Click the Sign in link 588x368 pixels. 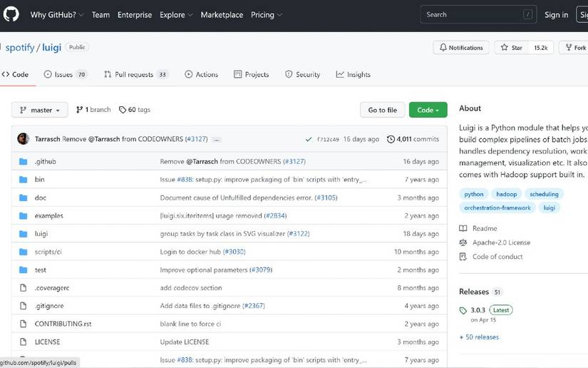click(x=556, y=15)
